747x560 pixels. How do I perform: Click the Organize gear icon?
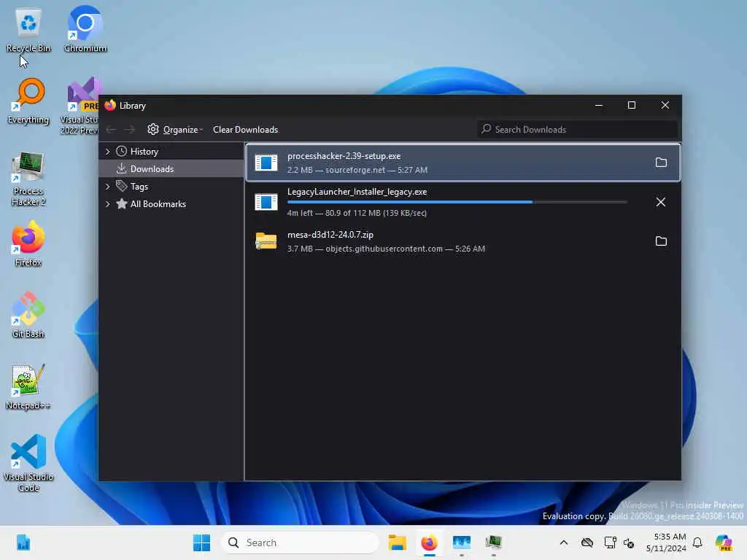coord(153,129)
